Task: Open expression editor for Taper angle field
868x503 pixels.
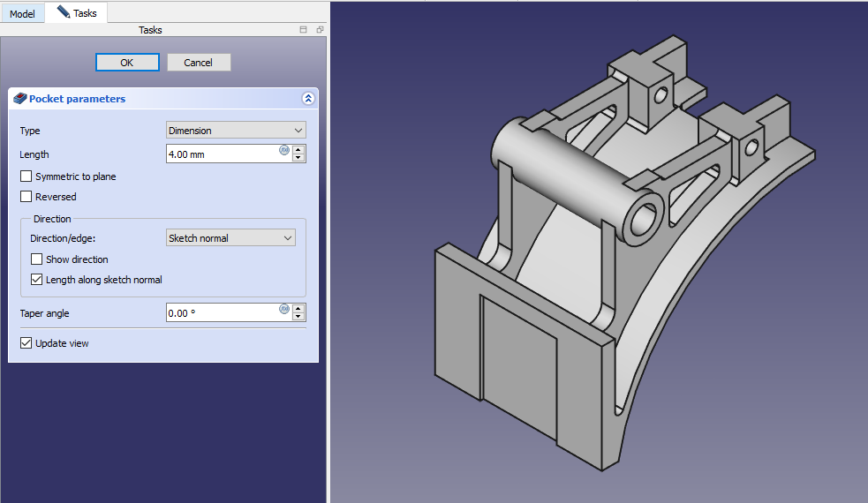Action: point(284,309)
